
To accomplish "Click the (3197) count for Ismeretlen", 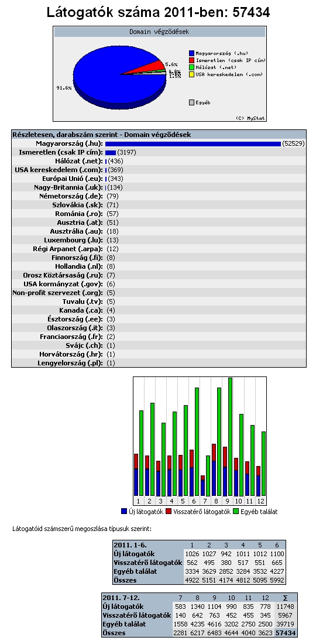I will tap(126, 152).
